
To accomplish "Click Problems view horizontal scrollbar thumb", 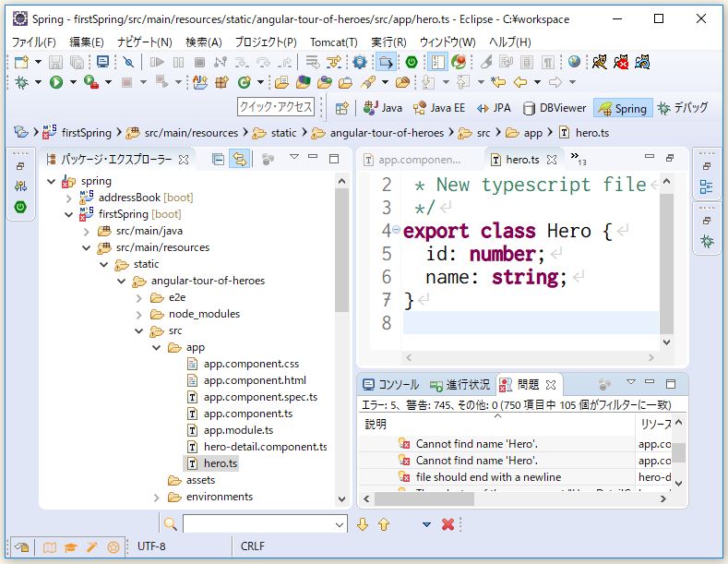I will click(x=424, y=498).
